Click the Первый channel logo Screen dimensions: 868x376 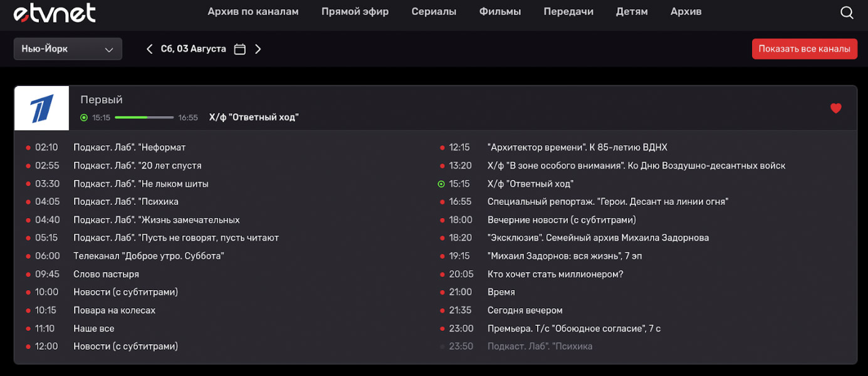(x=41, y=108)
